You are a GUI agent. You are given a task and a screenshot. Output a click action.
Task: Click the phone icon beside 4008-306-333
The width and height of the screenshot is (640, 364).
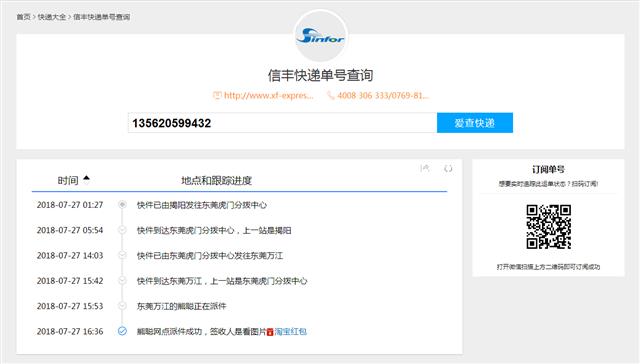pyautogui.click(x=331, y=95)
